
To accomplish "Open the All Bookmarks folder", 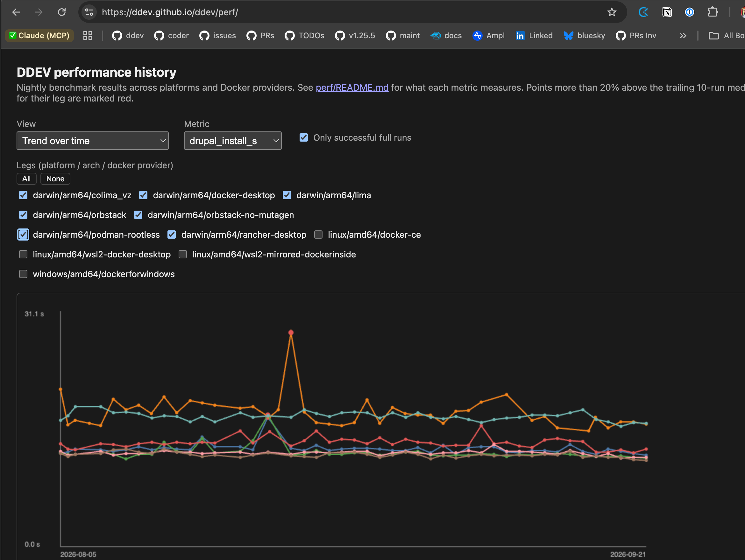I will click(x=726, y=35).
